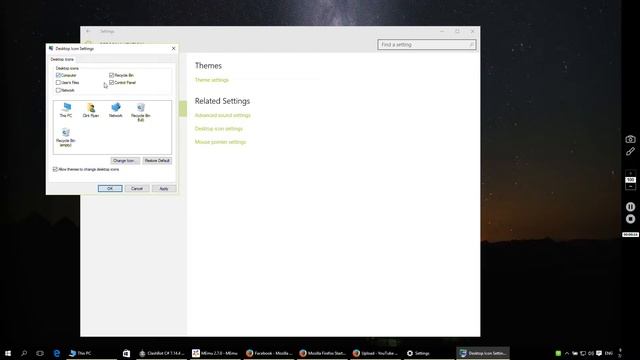640x360 pixels.
Task: Enable the User's Files checkbox
Action: (58, 82)
